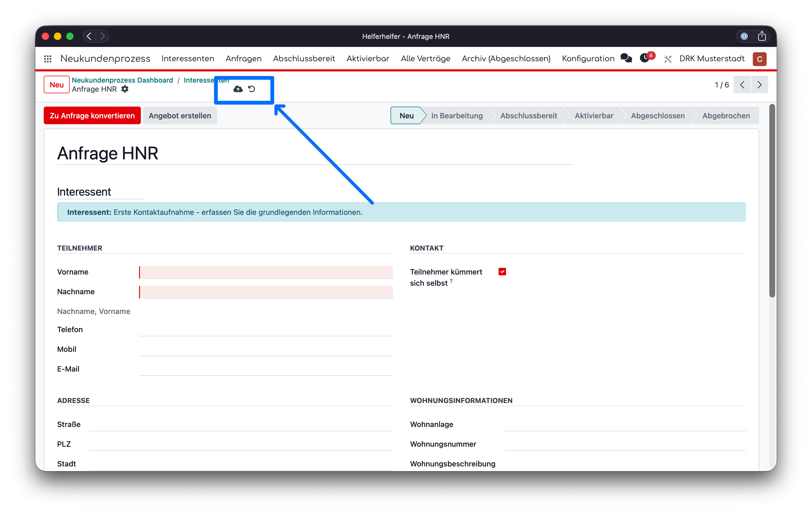This screenshot has width=812, height=516.
Task: Click Neukundenprozess app title
Action: pos(105,59)
